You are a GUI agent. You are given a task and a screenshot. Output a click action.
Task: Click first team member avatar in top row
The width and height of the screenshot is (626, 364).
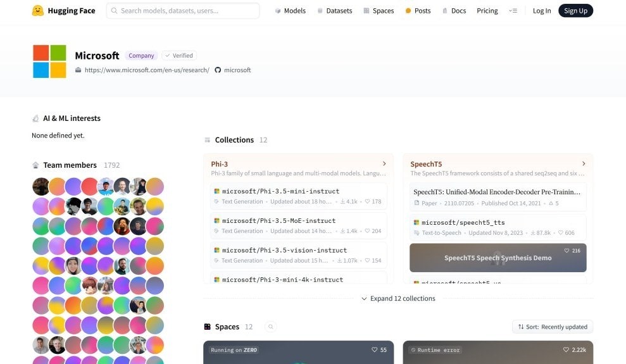[41, 186]
